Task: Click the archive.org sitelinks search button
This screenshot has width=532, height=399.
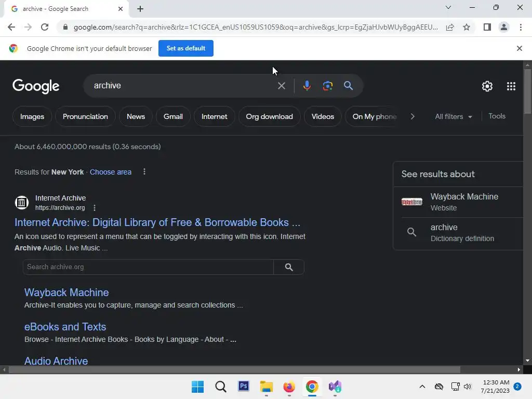Action: 289,267
